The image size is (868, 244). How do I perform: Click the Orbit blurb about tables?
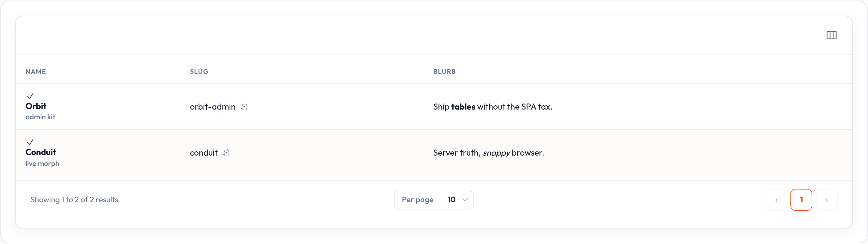pos(492,107)
